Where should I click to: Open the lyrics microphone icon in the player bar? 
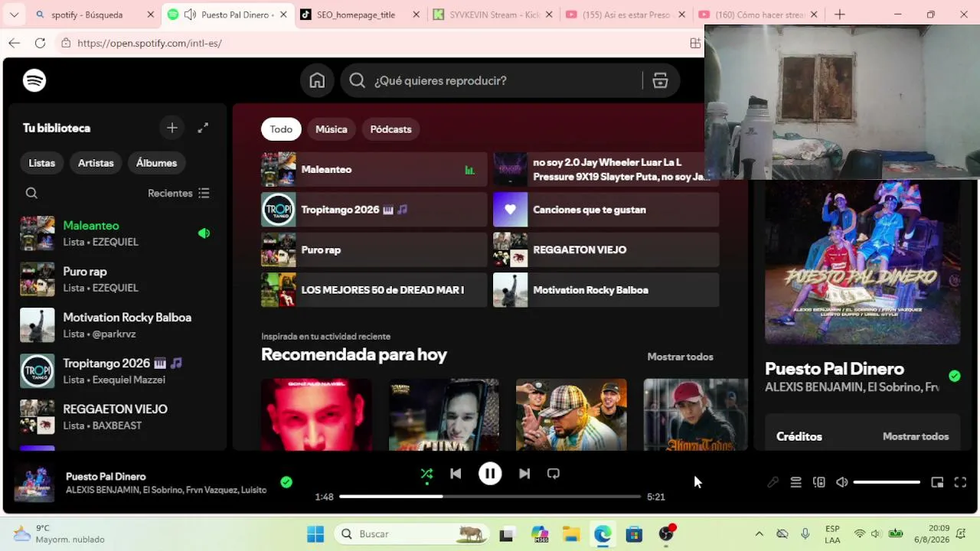point(773,482)
